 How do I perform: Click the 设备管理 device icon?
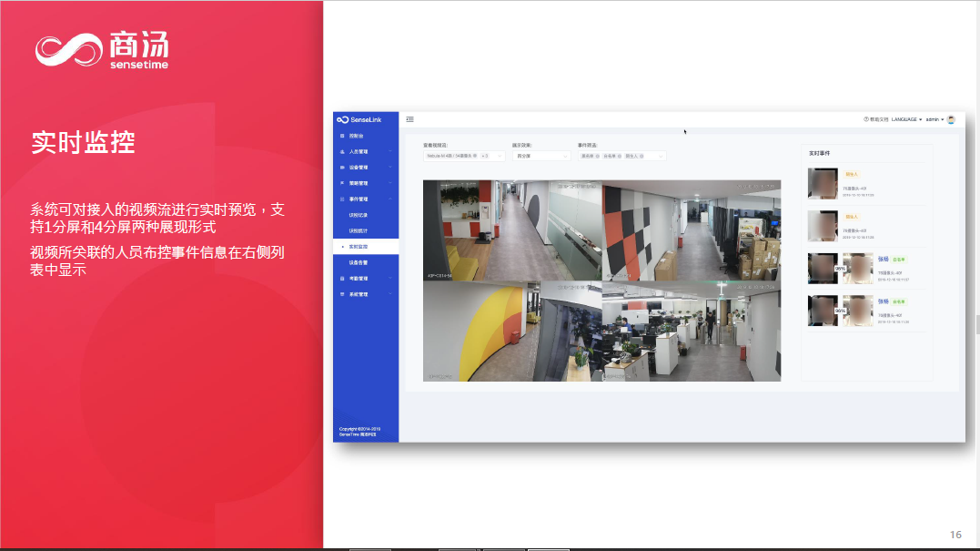[342, 168]
